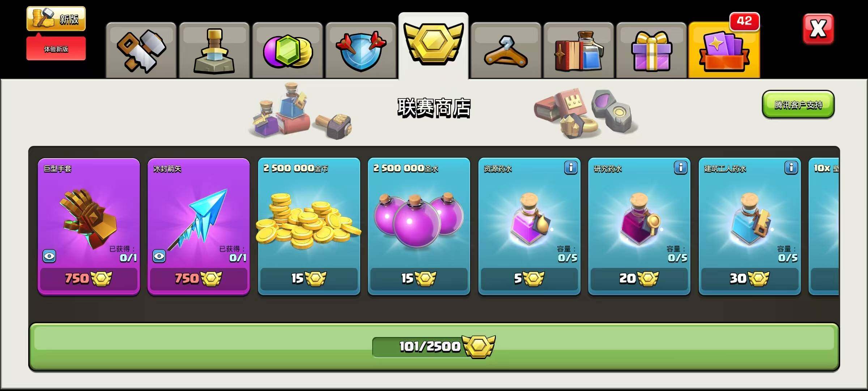Open the gems and resources tab
Viewport: 868px width, 391px height.
(x=288, y=51)
